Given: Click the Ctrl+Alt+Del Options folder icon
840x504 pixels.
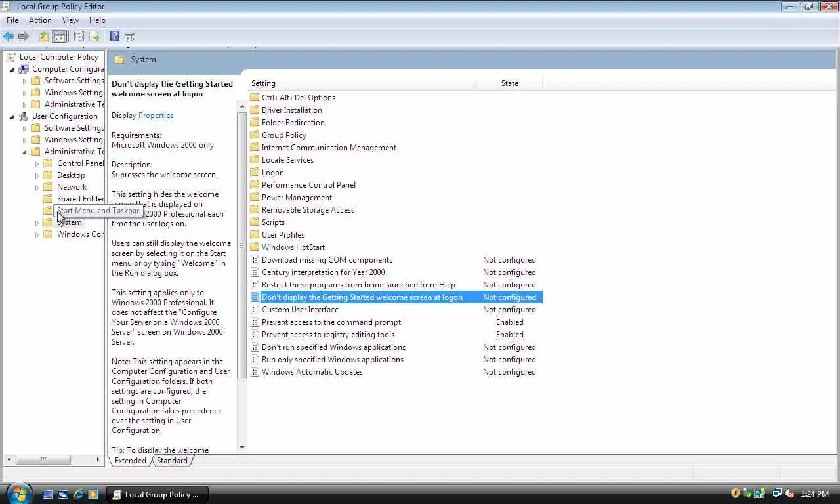Looking at the screenshot, I should click(255, 98).
